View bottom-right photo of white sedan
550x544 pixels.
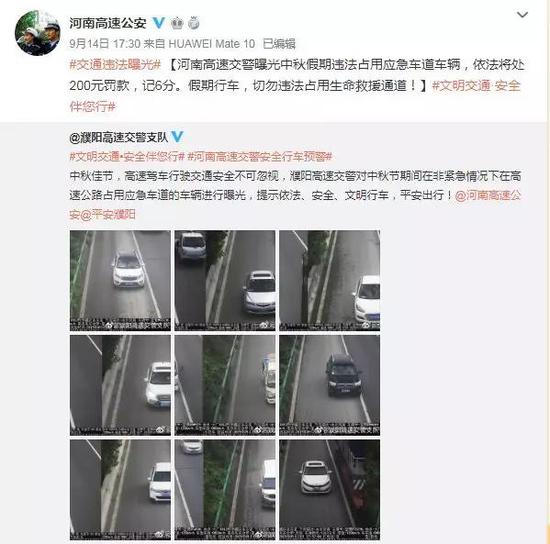[330, 490]
